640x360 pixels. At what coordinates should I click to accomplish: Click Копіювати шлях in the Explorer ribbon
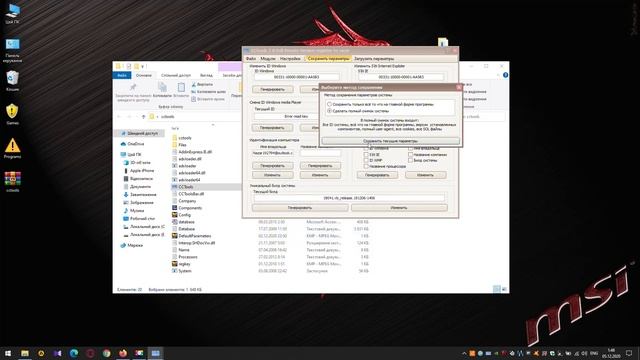pos(208,92)
